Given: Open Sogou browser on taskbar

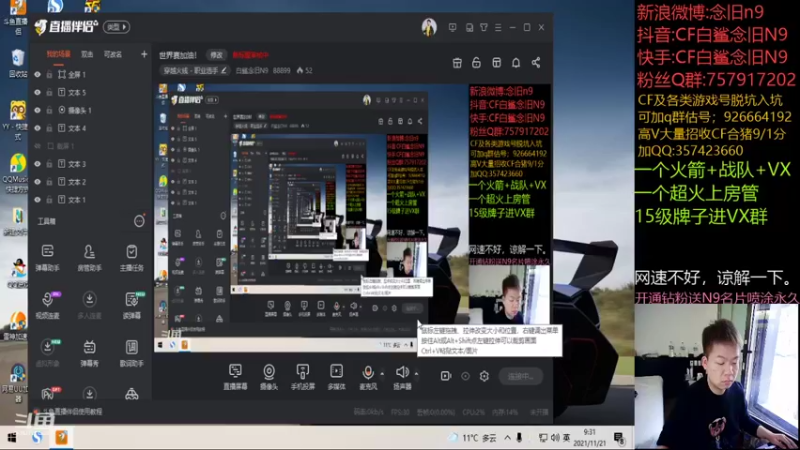Looking at the screenshot, I should point(37,438).
